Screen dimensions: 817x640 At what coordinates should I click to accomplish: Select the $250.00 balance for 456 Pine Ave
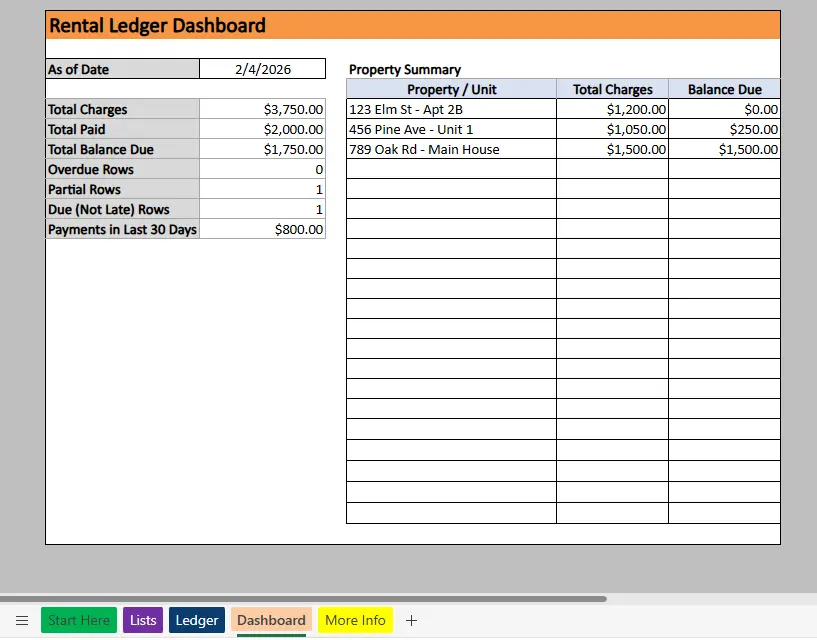pos(724,129)
